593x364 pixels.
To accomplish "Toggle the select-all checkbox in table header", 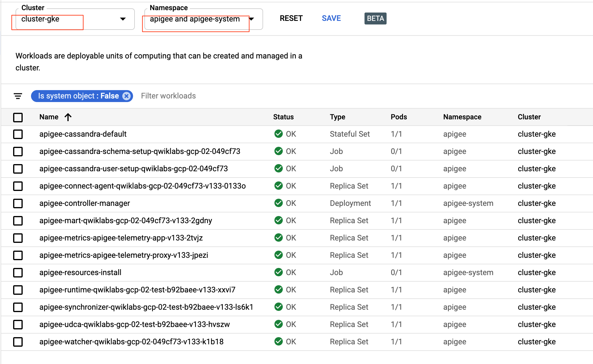I will [18, 117].
